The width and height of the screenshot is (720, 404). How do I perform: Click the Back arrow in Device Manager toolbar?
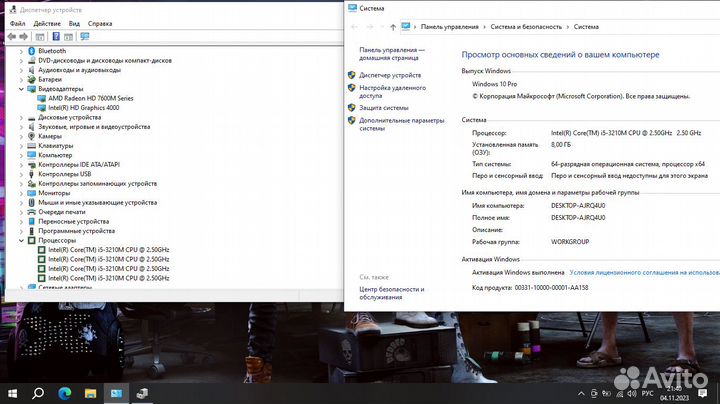tap(11, 37)
